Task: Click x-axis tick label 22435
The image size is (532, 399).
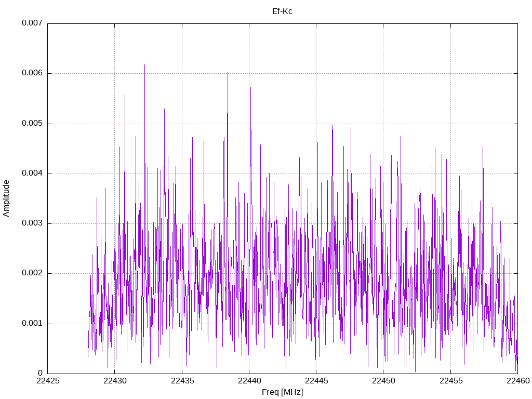Action: point(182,381)
